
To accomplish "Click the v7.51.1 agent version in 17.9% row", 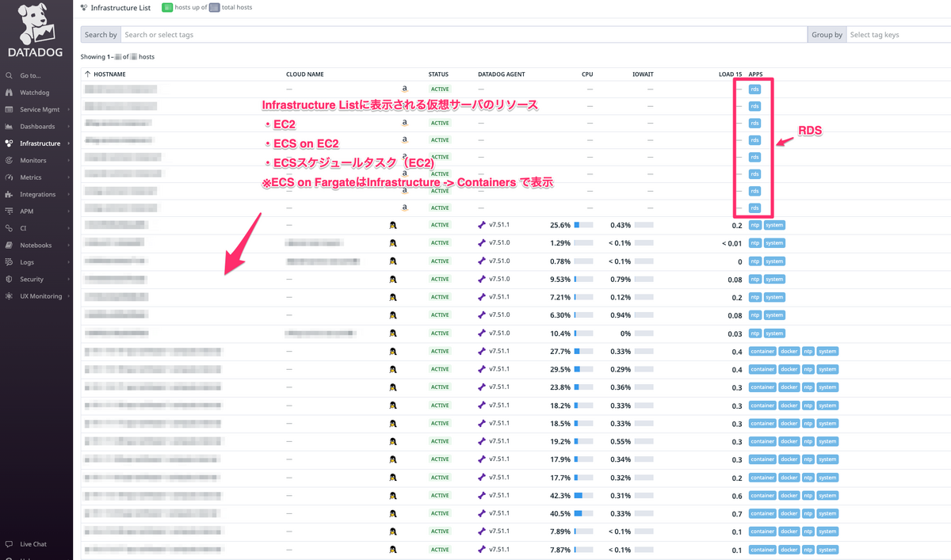I will point(499,459).
